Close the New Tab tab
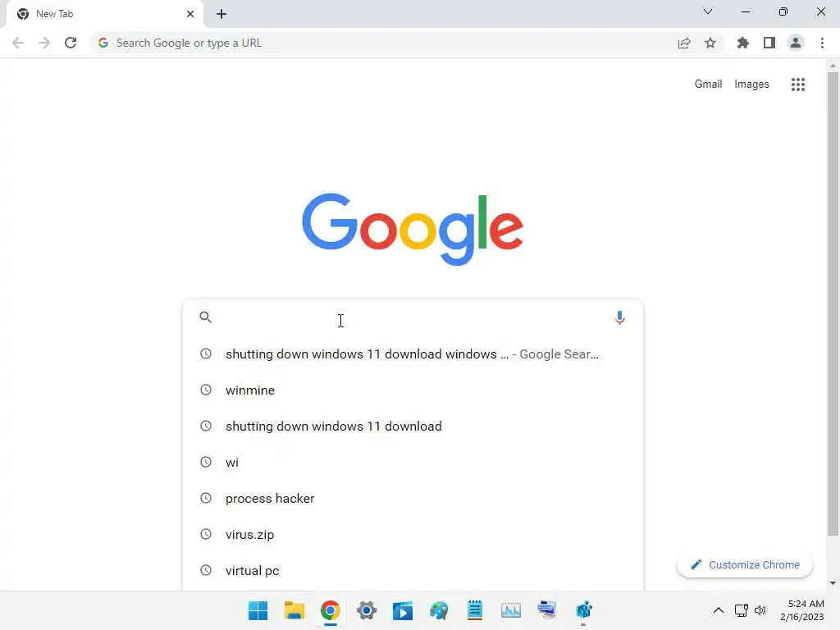This screenshot has width=840, height=630. pyautogui.click(x=190, y=14)
